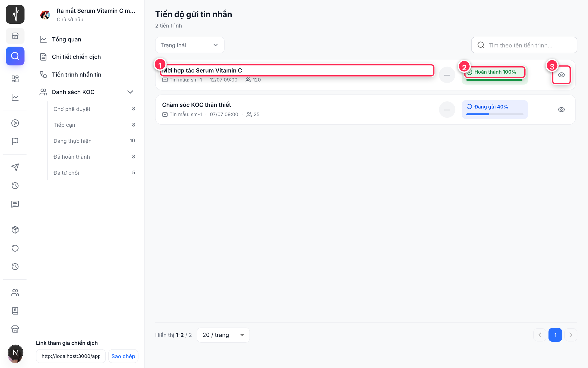Open the 20 / trang page size dropdown
588x368 pixels.
(223, 335)
